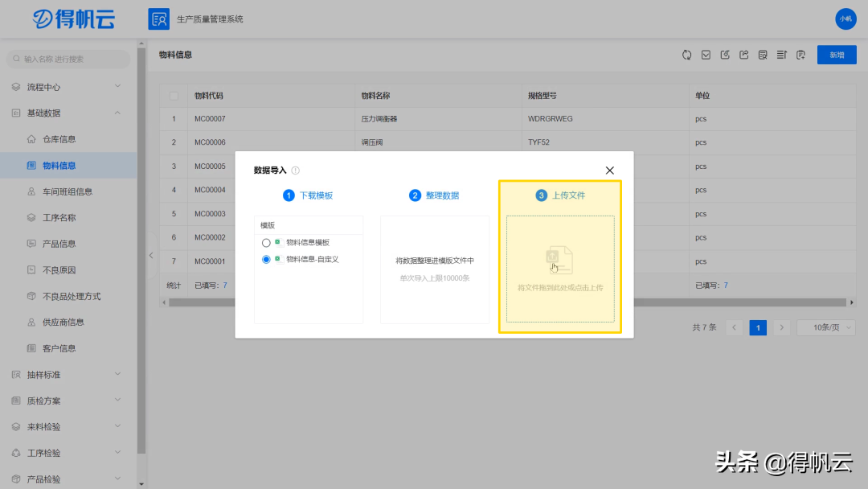Image resolution: width=868 pixels, height=489 pixels.
Task: Click the 仓库信息 house icon in sidebar
Action: (x=31, y=139)
